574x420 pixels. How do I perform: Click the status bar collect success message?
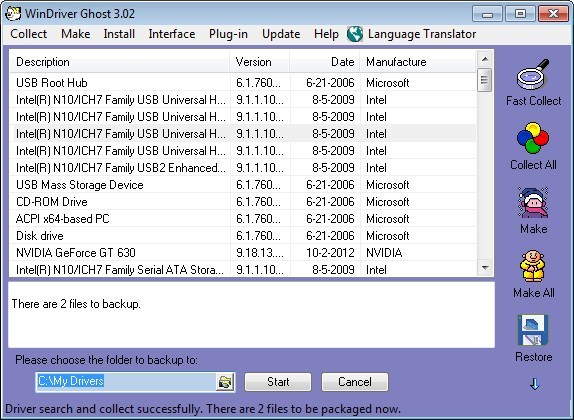pos(203,409)
